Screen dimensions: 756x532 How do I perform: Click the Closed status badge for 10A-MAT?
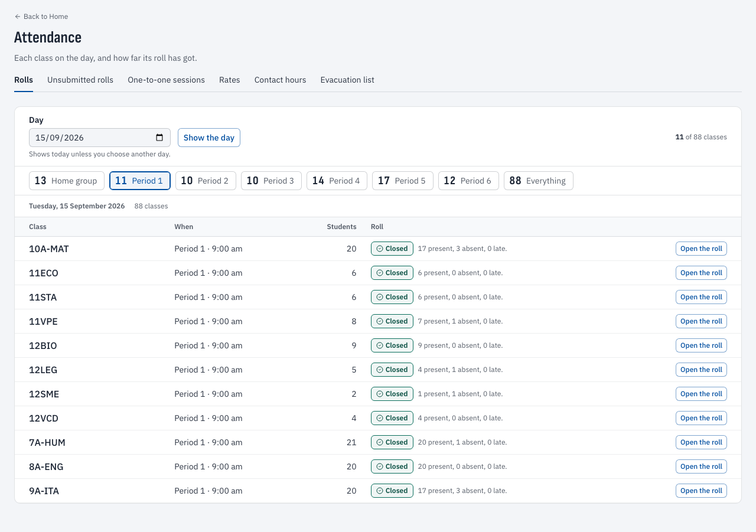pos(392,249)
